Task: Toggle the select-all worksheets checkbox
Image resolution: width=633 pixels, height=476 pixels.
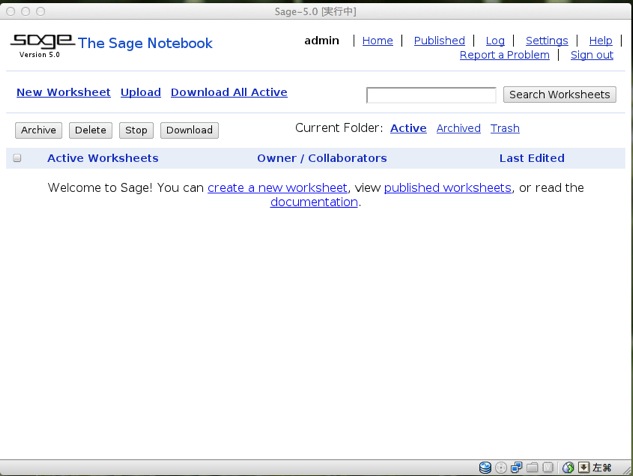Action: click(17, 158)
